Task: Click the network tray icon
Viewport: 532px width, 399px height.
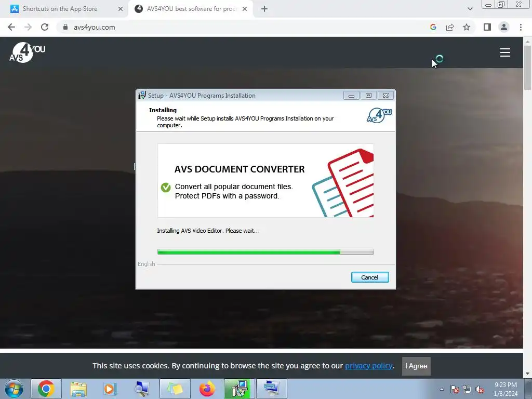Action: click(467, 389)
